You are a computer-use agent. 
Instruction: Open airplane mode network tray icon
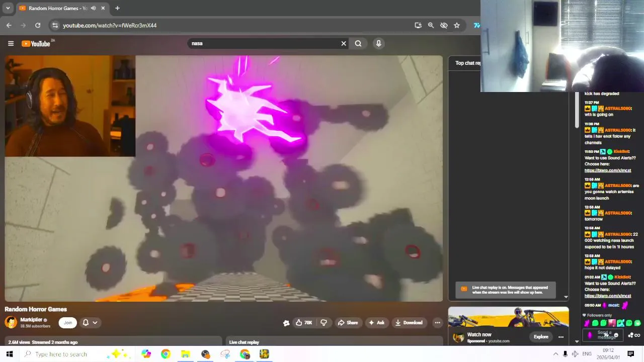(x=575, y=354)
